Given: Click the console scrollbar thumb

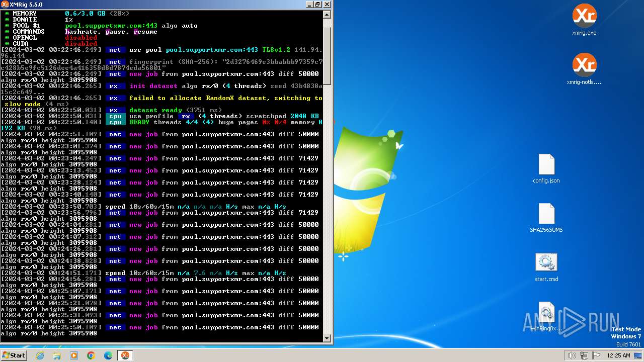Looking at the screenshot, I should click(327, 56).
